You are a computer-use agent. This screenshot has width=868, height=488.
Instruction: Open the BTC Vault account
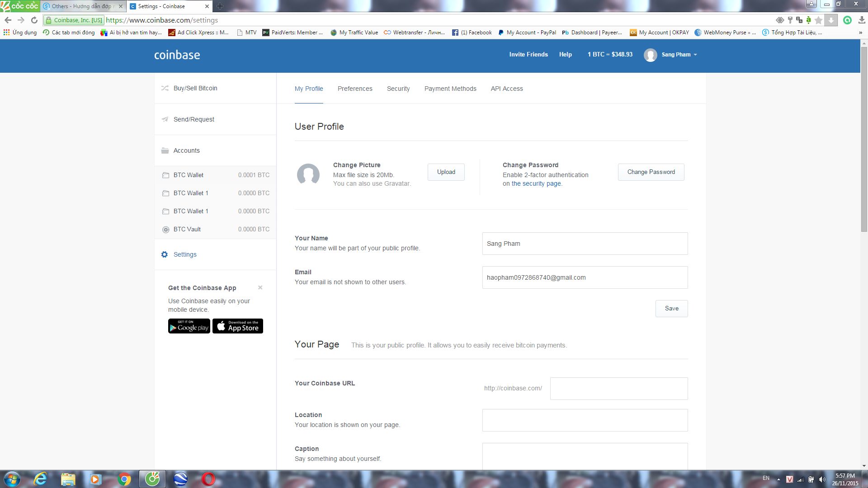click(x=187, y=229)
